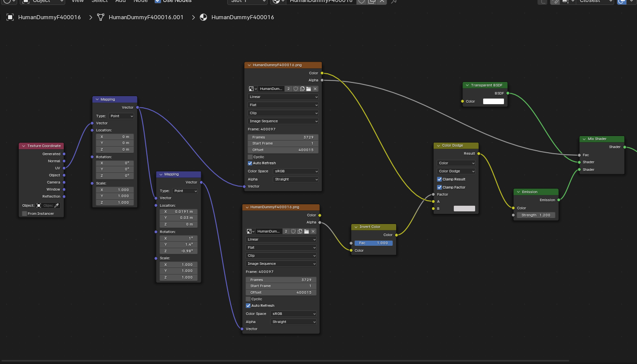Viewport: 637px width, 364px height.
Task: Collapse the Mix Shader node
Action: pos(583,139)
